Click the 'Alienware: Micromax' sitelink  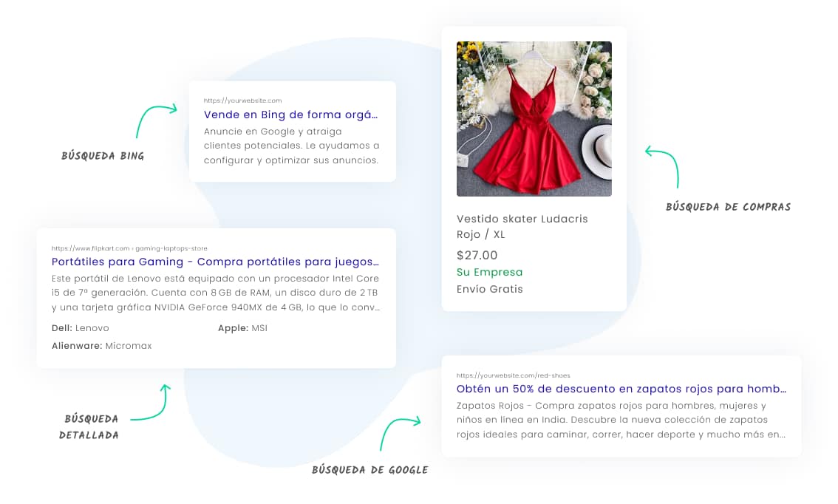pos(101,345)
